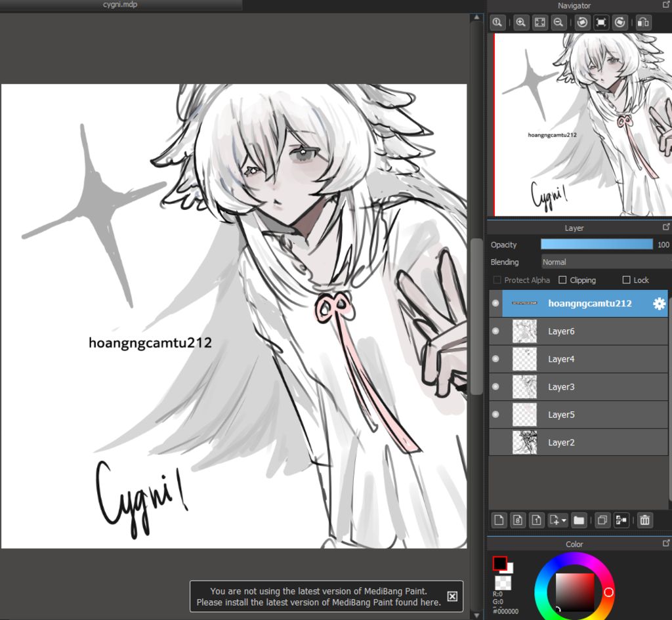
Task: Create a new layer folder
Action: 579,520
